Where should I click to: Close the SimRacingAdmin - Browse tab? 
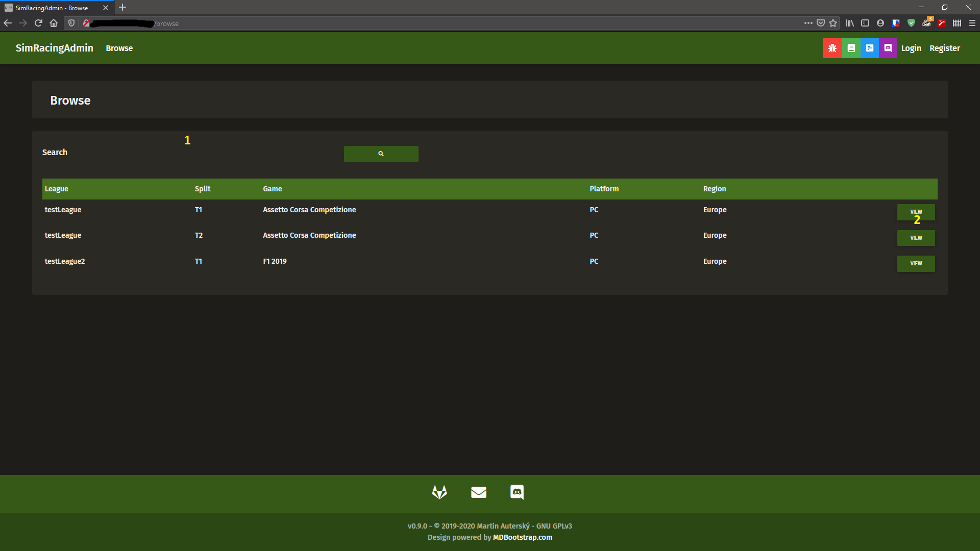pyautogui.click(x=106, y=8)
